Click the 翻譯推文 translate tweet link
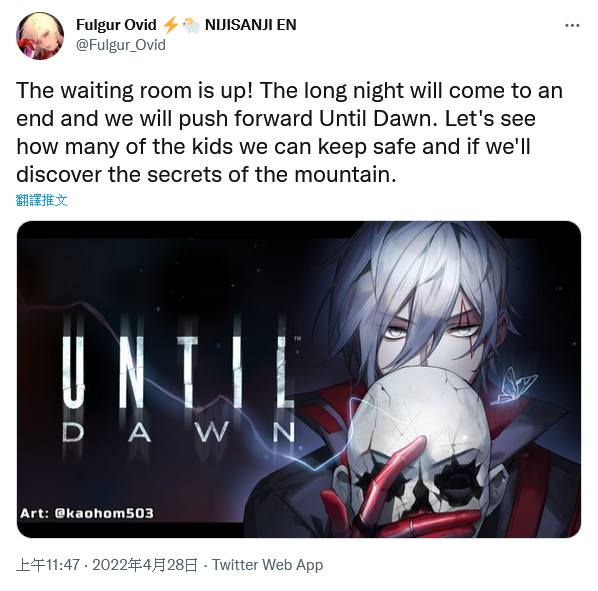598x591 pixels. click(42, 200)
